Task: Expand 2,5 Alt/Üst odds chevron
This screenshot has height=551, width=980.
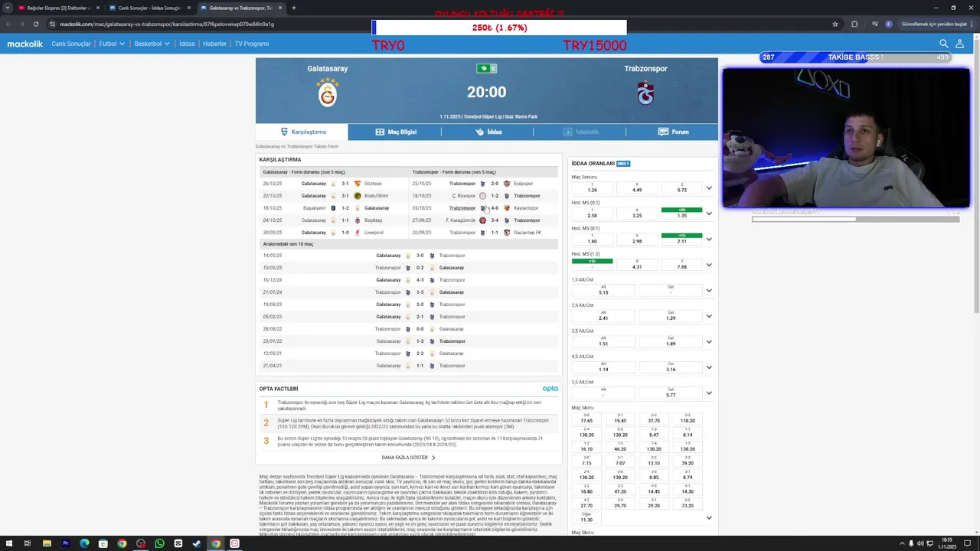Action: (x=709, y=316)
